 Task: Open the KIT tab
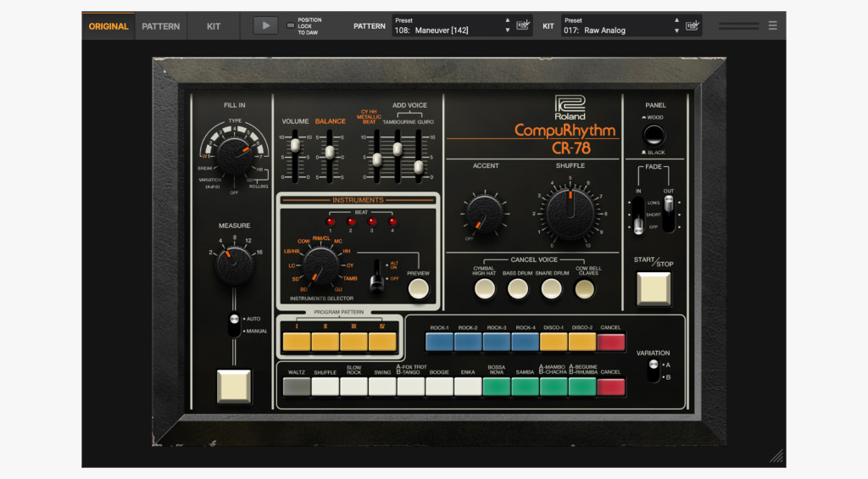pos(214,26)
